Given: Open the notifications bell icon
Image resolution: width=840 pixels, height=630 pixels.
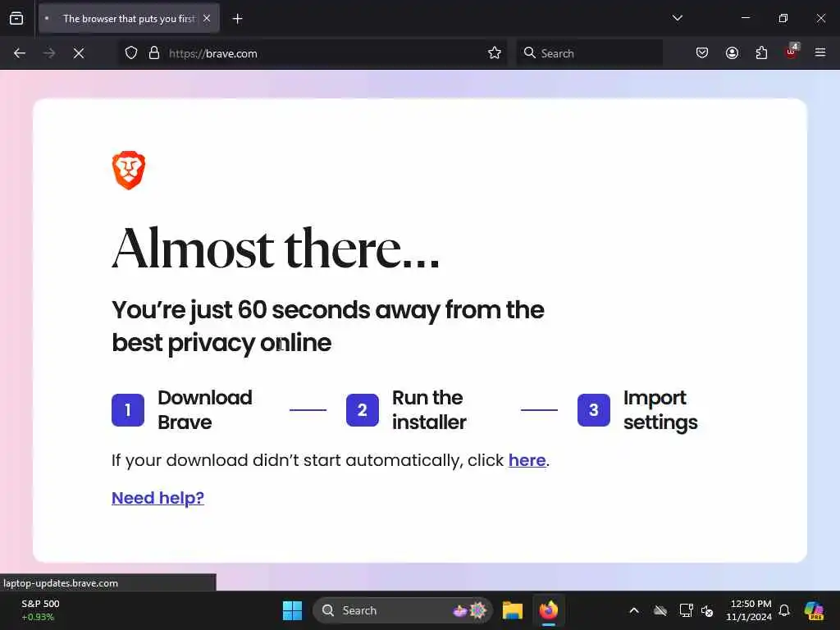Looking at the screenshot, I should (x=784, y=610).
